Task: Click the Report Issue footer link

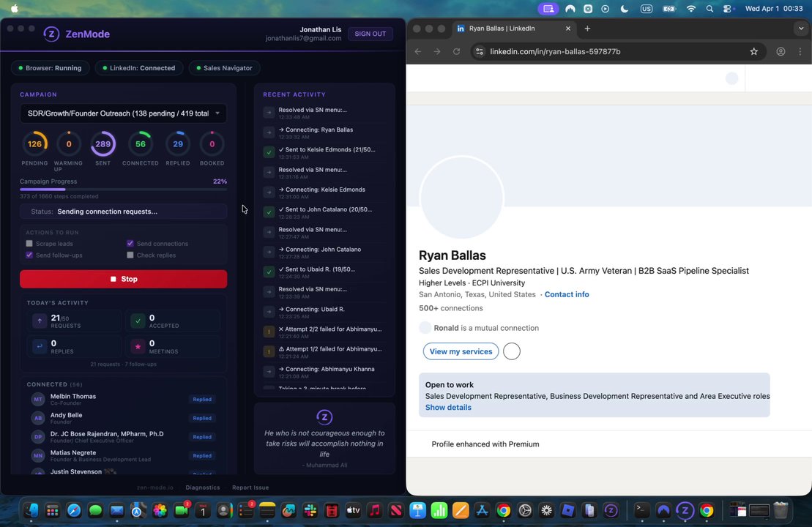Action: 250,487
